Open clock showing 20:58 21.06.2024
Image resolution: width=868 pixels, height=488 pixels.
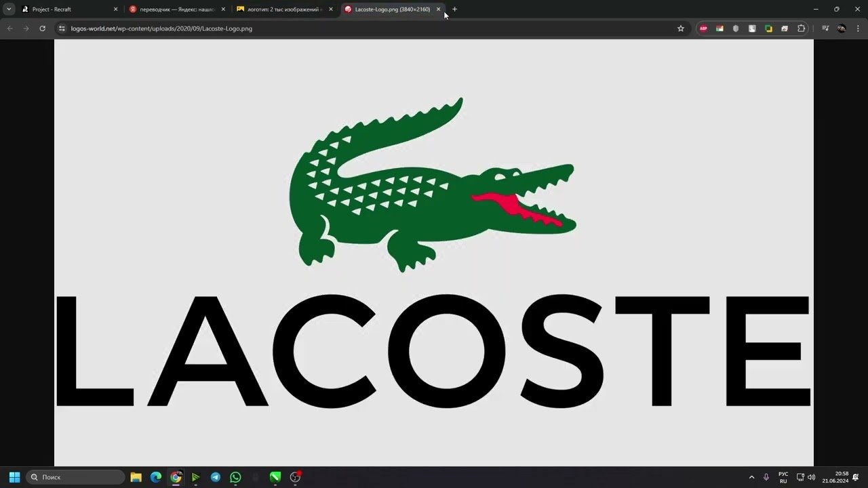pyautogui.click(x=835, y=477)
